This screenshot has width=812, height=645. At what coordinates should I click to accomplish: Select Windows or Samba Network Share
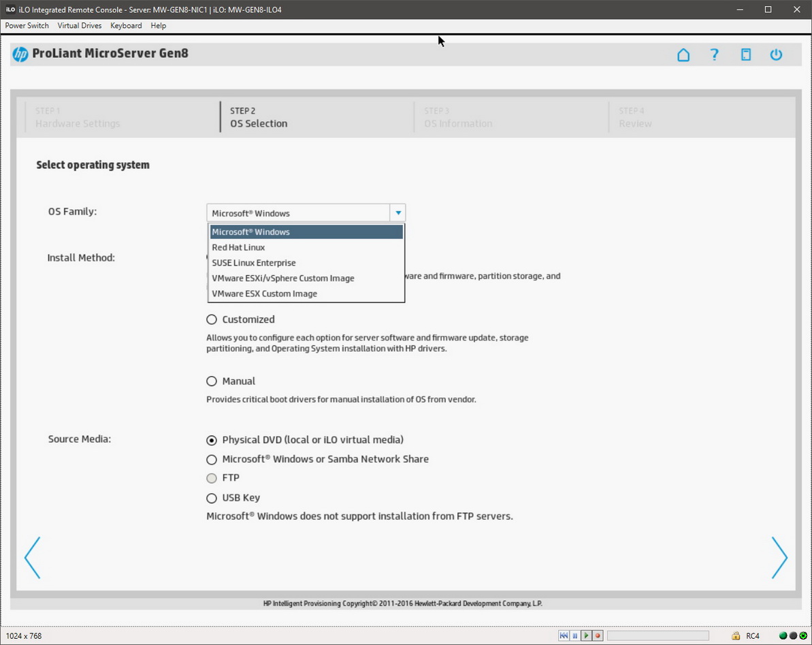212,460
